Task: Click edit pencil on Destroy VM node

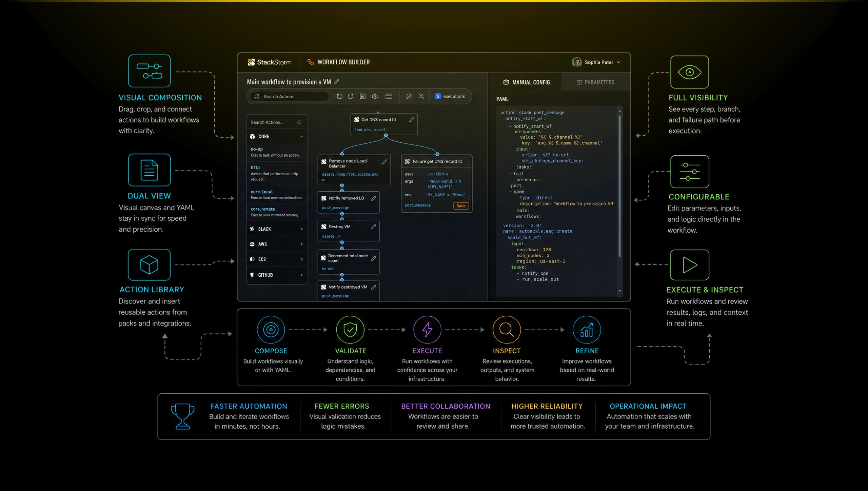Action: pyautogui.click(x=373, y=227)
